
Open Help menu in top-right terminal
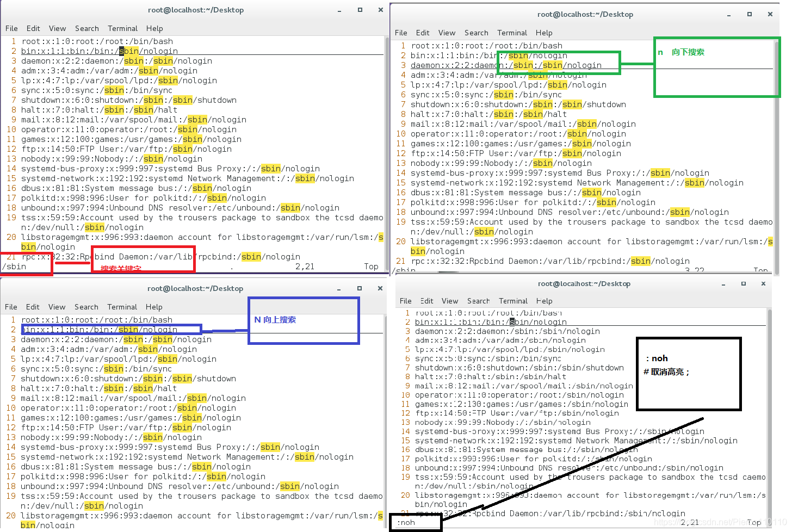(x=544, y=33)
